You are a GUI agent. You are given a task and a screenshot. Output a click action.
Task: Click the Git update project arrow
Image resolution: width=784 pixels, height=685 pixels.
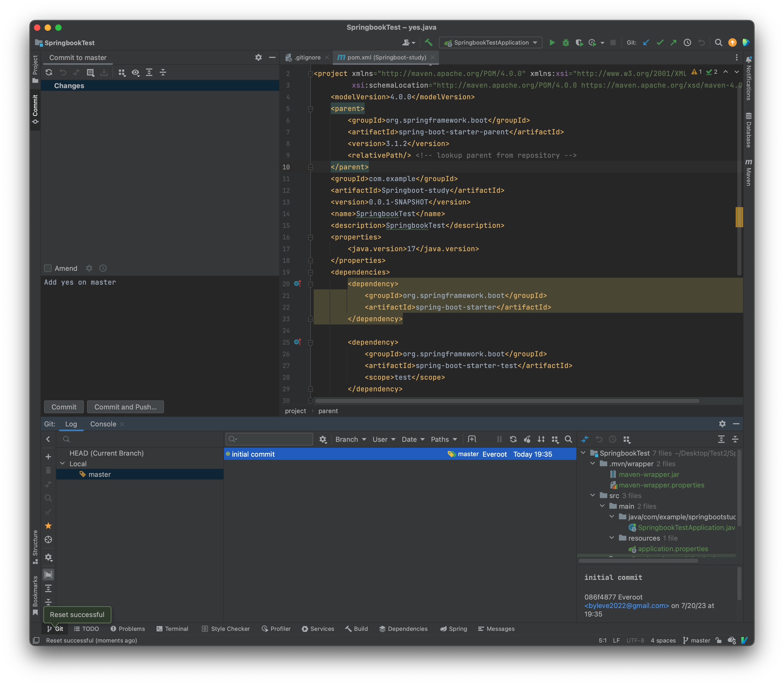tap(646, 43)
